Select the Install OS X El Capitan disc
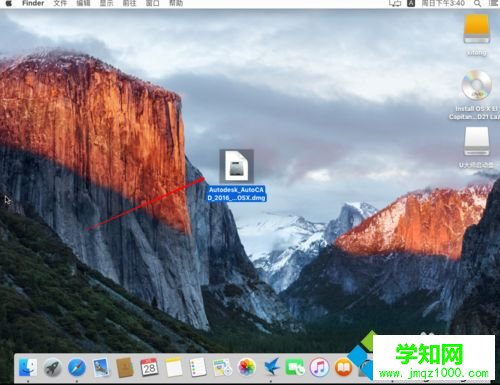500x385 pixels. pos(477,85)
